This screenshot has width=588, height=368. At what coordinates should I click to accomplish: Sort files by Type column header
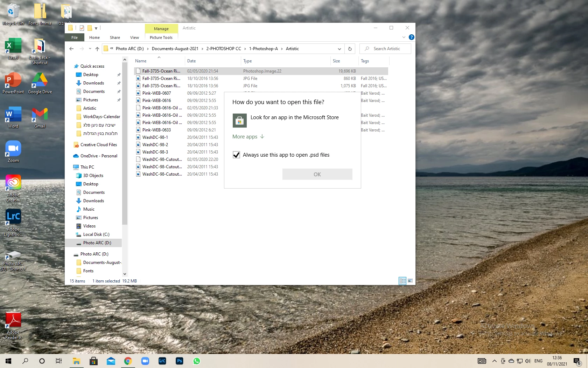[x=286, y=61]
